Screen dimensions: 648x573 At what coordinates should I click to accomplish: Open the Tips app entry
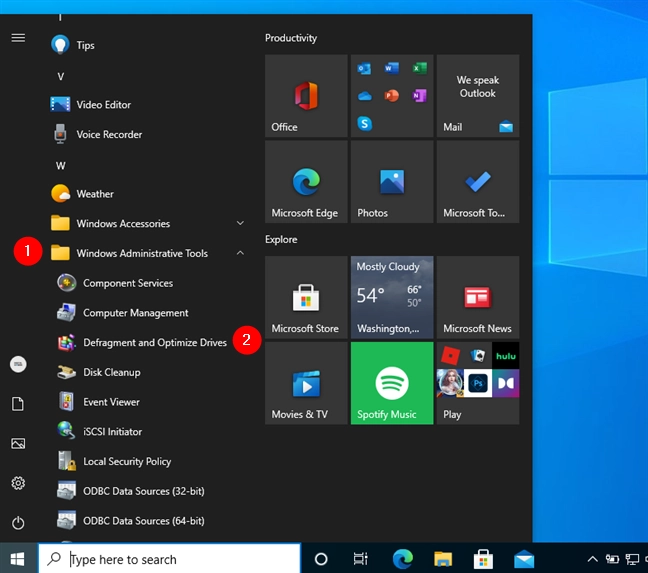147,45
